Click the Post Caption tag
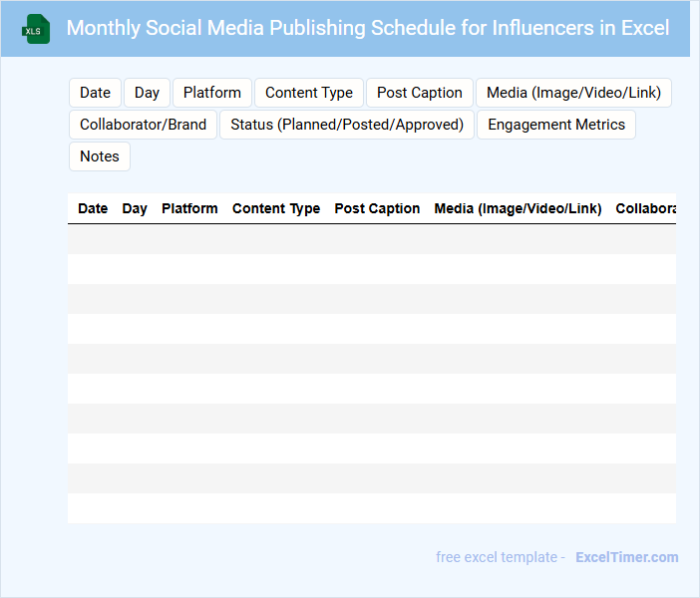This screenshot has width=700, height=598. click(419, 93)
